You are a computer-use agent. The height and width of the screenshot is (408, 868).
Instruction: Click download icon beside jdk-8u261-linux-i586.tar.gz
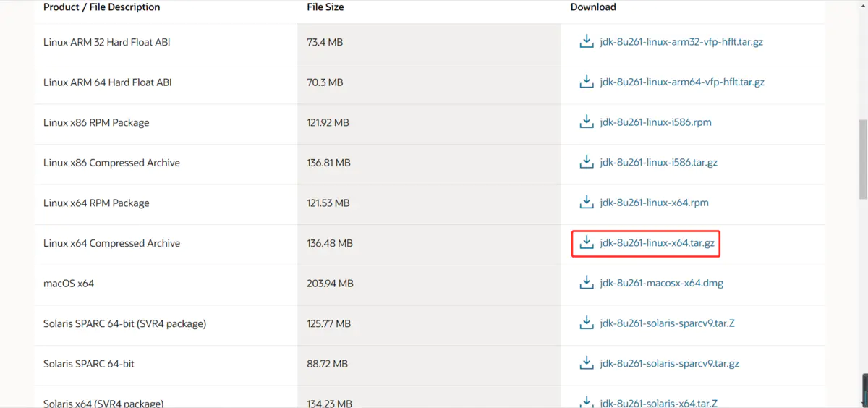point(587,163)
